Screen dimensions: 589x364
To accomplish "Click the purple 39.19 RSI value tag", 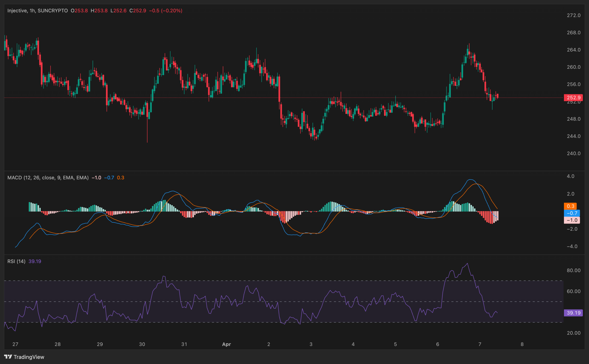I will click(573, 313).
